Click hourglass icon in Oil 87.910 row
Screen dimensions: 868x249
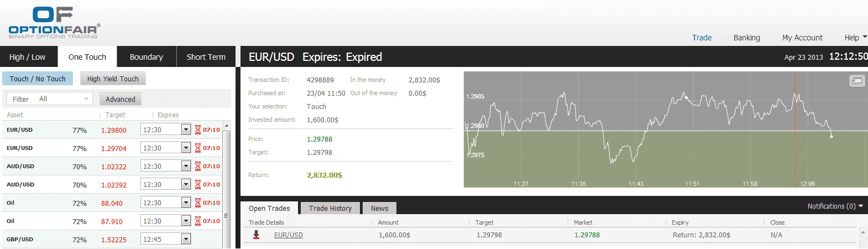point(197,221)
